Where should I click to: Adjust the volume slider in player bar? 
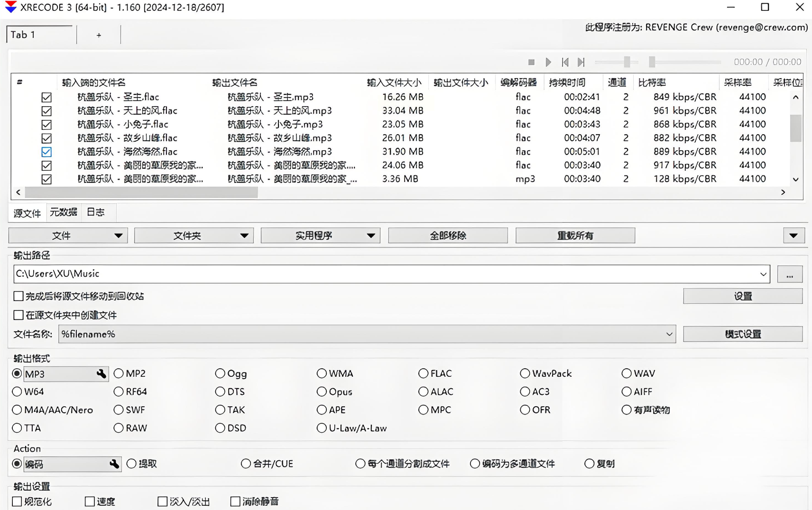[627, 62]
